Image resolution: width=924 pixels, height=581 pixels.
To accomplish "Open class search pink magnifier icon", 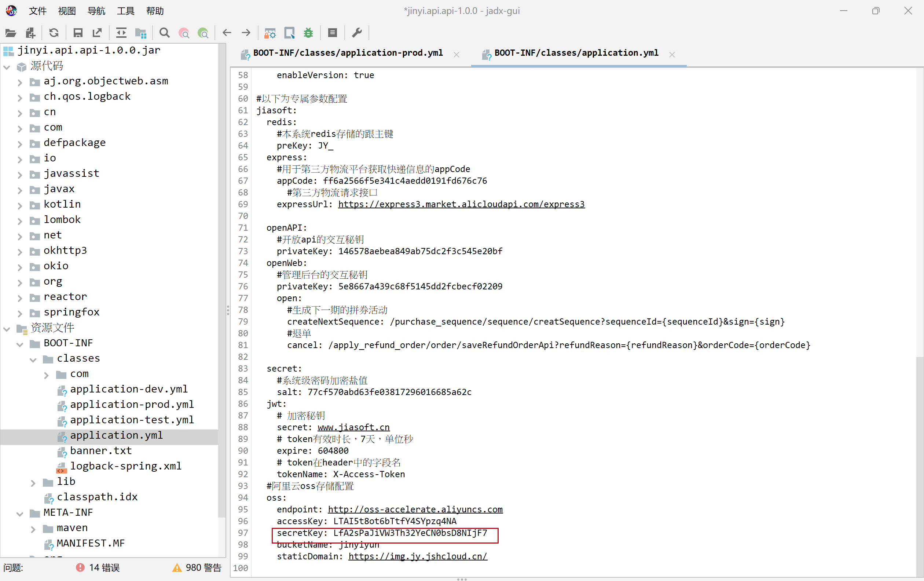I will click(x=184, y=33).
